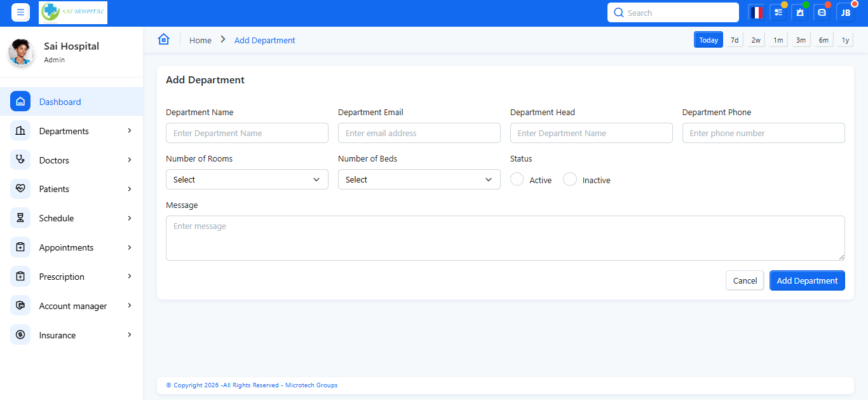
Task: Open the Number of Rooms dropdown
Action: [247, 179]
